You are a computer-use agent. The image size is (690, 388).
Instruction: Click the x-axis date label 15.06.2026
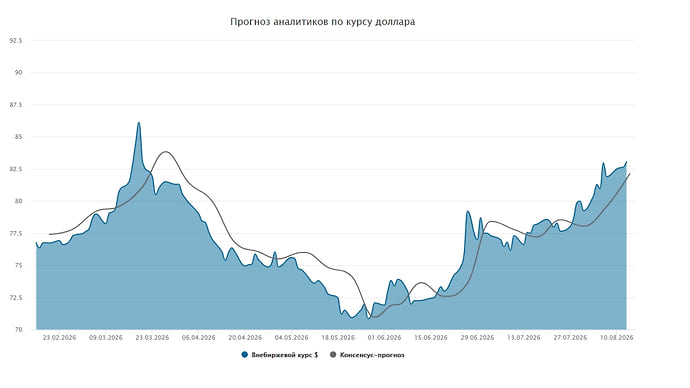click(x=431, y=338)
